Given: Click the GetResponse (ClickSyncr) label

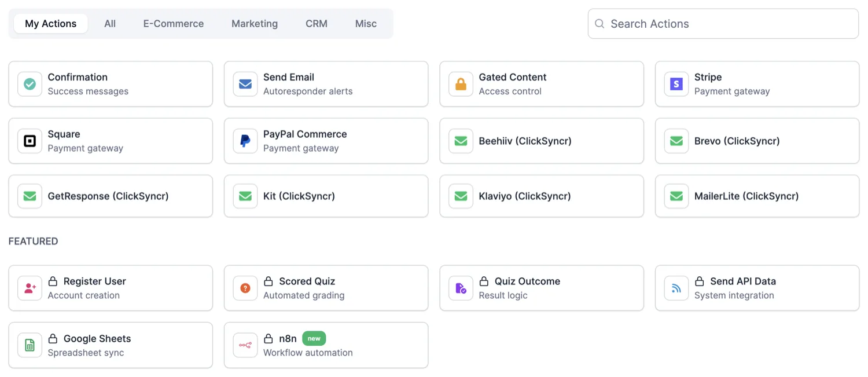Looking at the screenshot, I should tap(108, 196).
